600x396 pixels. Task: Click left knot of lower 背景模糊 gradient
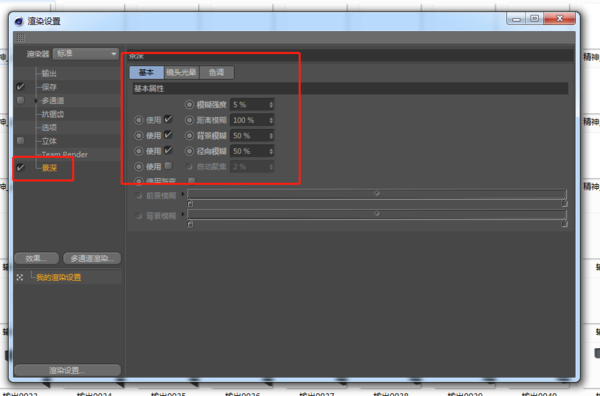[190, 223]
